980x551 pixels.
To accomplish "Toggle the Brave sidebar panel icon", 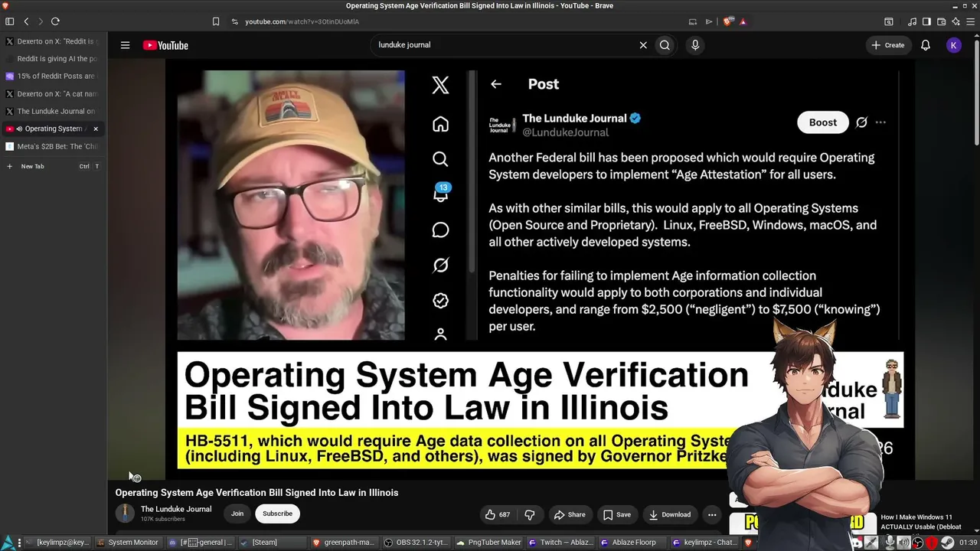I will [x=926, y=21].
